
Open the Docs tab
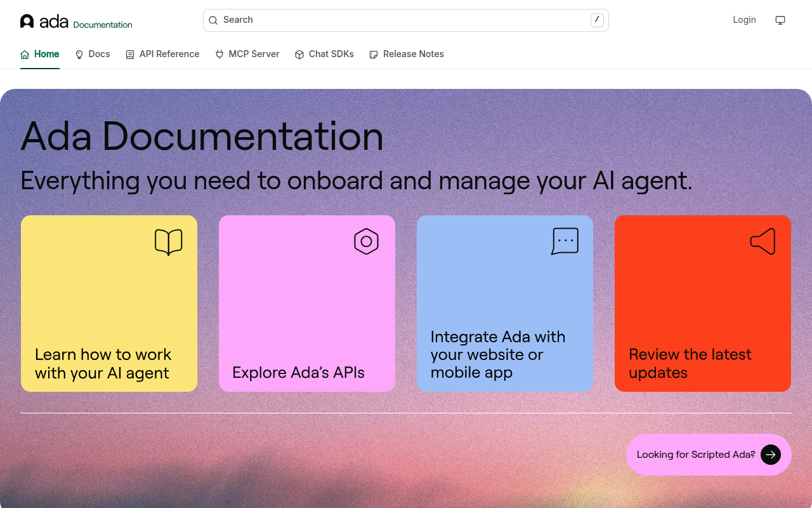click(x=93, y=55)
